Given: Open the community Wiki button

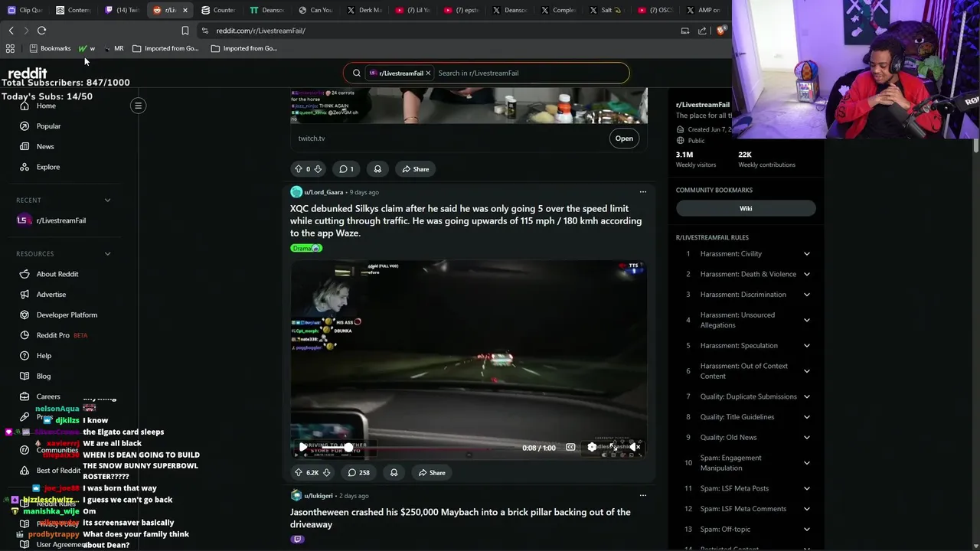Looking at the screenshot, I should (746, 208).
